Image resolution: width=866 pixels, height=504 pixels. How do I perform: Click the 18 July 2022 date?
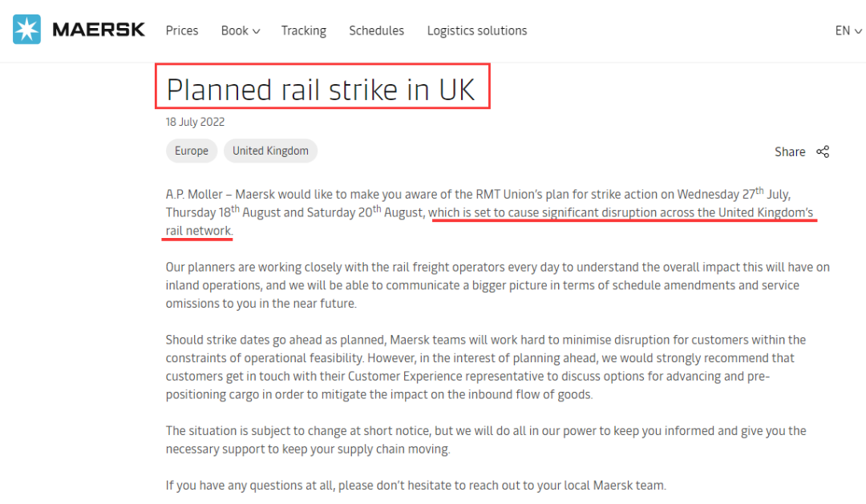coord(195,122)
